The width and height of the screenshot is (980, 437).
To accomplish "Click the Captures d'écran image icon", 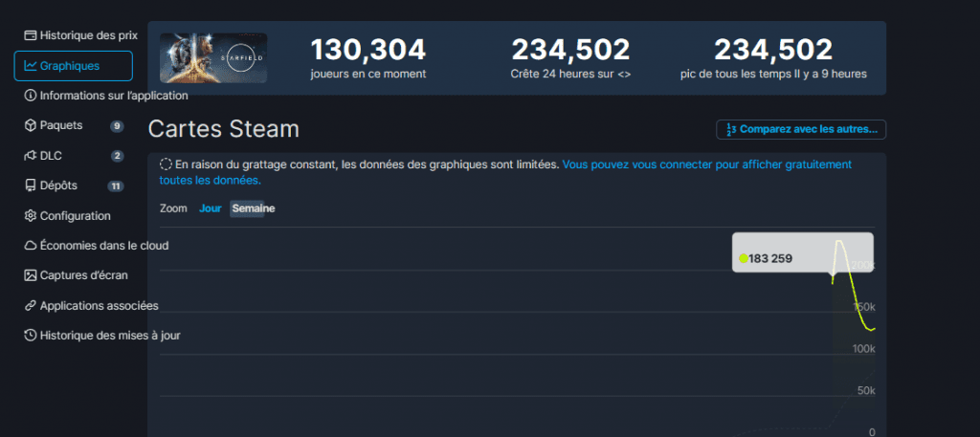I will point(31,275).
